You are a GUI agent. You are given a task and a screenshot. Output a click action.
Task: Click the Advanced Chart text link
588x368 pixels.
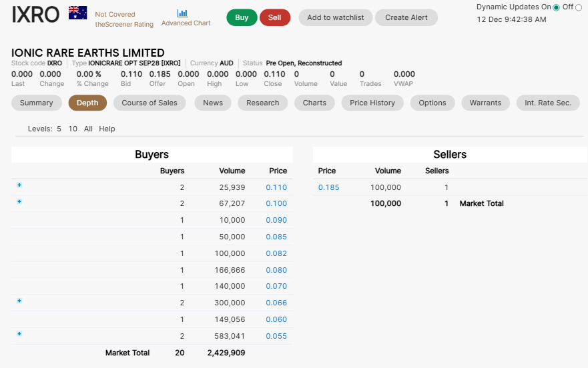[186, 23]
